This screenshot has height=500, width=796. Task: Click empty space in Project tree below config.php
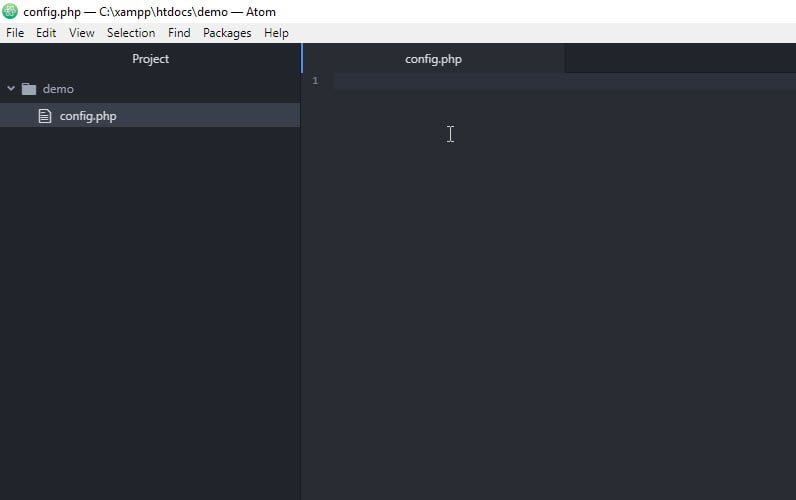[x=150, y=300]
